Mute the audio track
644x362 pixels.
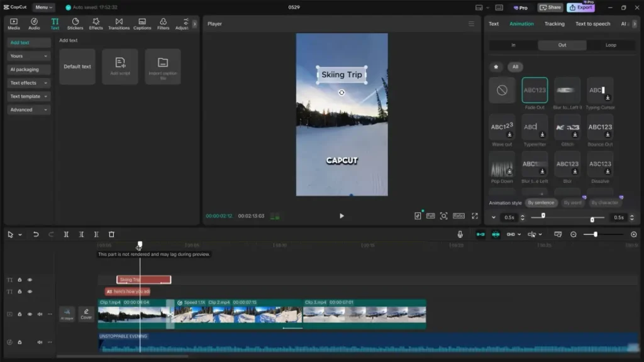coord(40,342)
